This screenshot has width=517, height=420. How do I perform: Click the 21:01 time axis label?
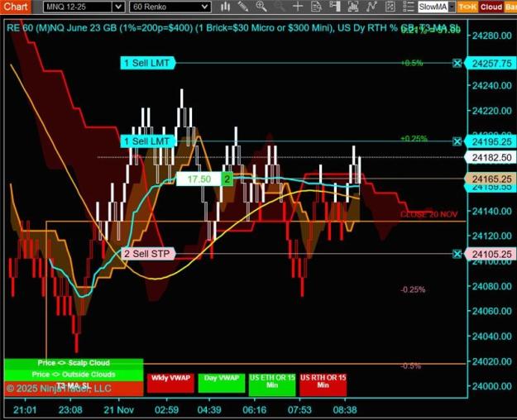tap(25, 410)
